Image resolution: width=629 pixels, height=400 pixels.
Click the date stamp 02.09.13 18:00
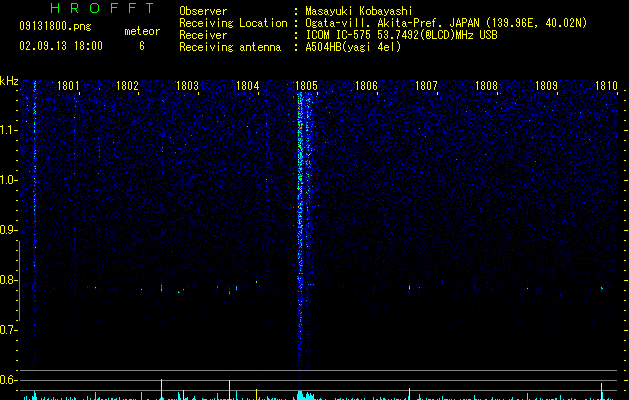(x=61, y=46)
